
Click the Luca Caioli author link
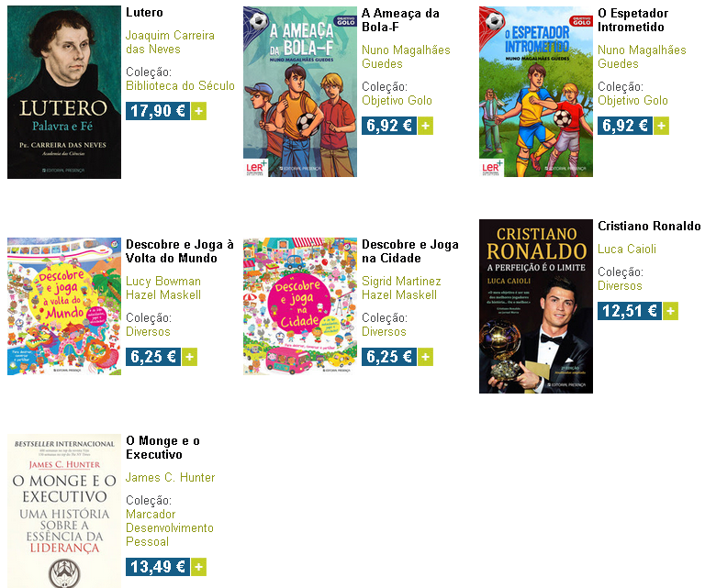point(627,249)
